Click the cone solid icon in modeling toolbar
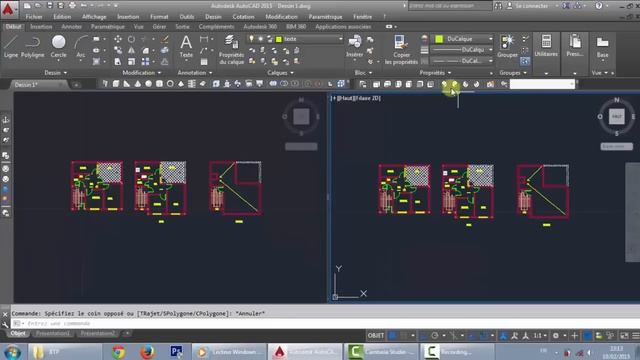This screenshot has height=360, width=640. [138, 84]
